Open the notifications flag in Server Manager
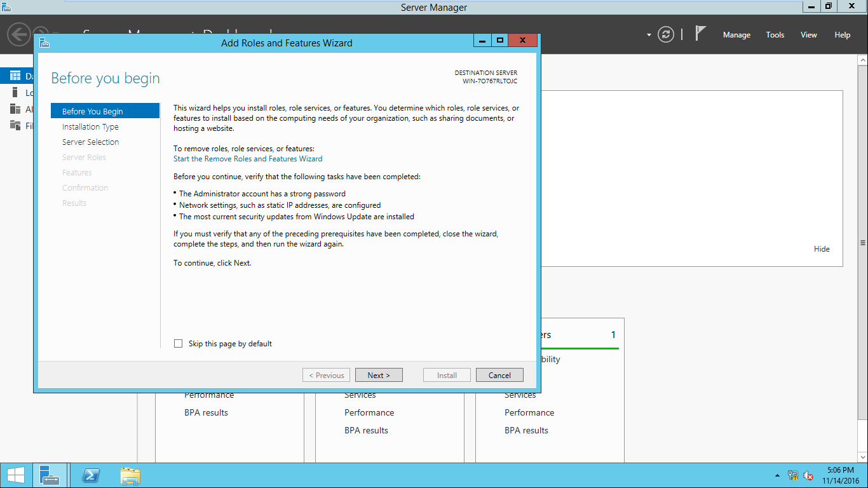 tap(700, 34)
